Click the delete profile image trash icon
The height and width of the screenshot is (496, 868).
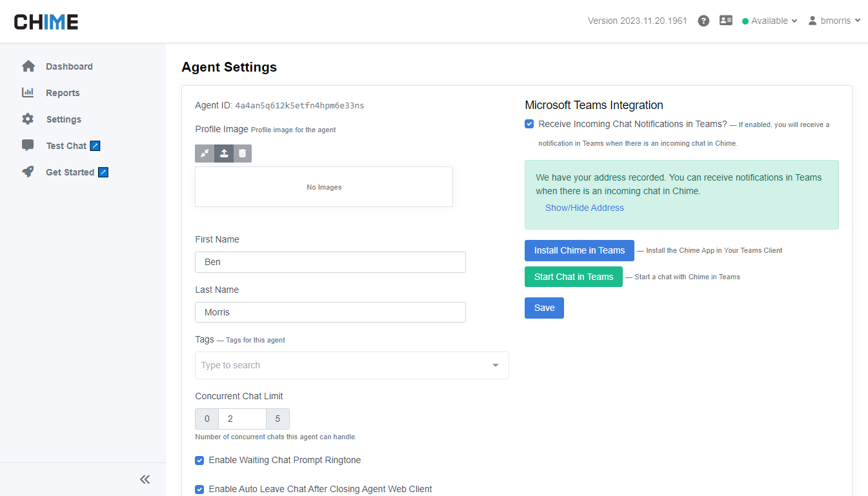tap(243, 154)
